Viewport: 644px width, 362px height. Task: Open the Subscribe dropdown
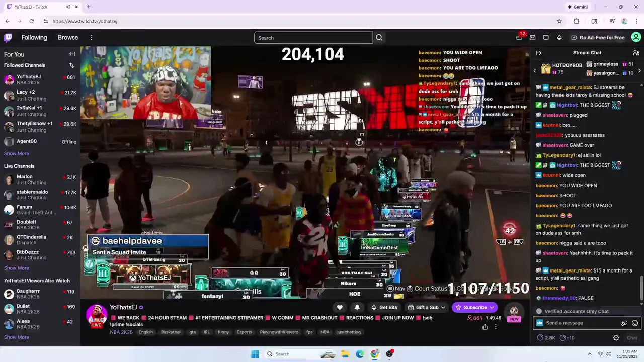(x=475, y=307)
